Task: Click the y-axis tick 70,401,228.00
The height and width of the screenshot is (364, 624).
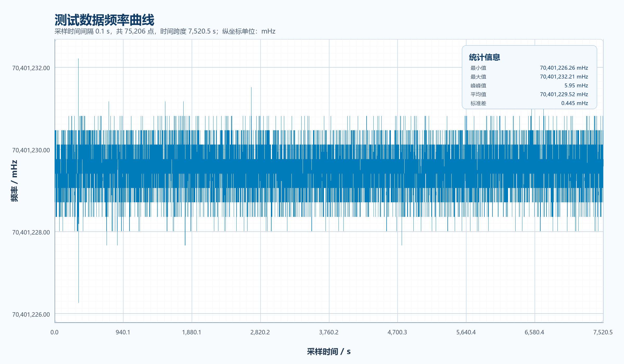Action: point(31,232)
